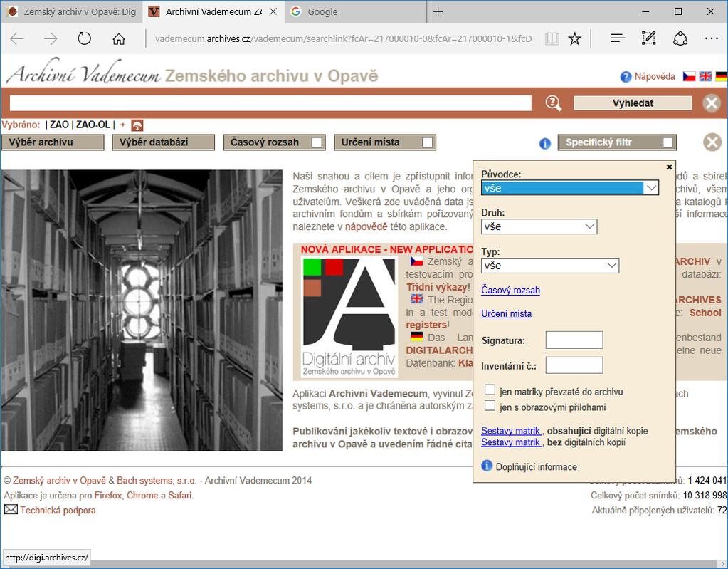Viewport: 728px width, 569px height.
Task: Follow the Firefox link in the footer
Action: 108,495
